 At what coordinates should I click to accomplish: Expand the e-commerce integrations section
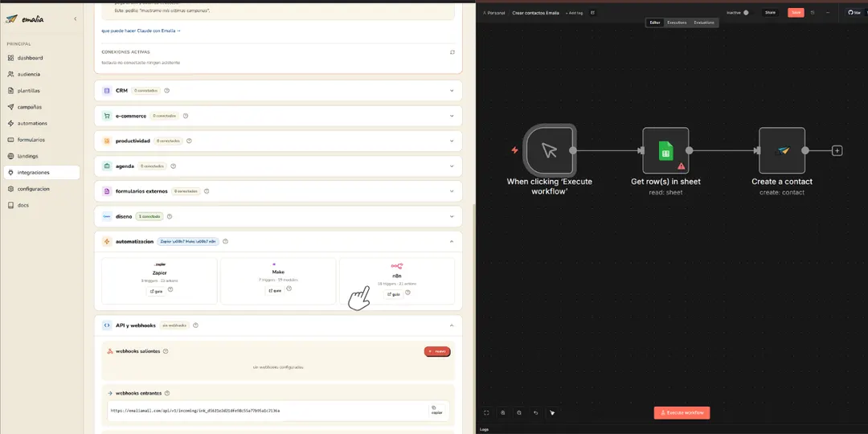(452, 116)
